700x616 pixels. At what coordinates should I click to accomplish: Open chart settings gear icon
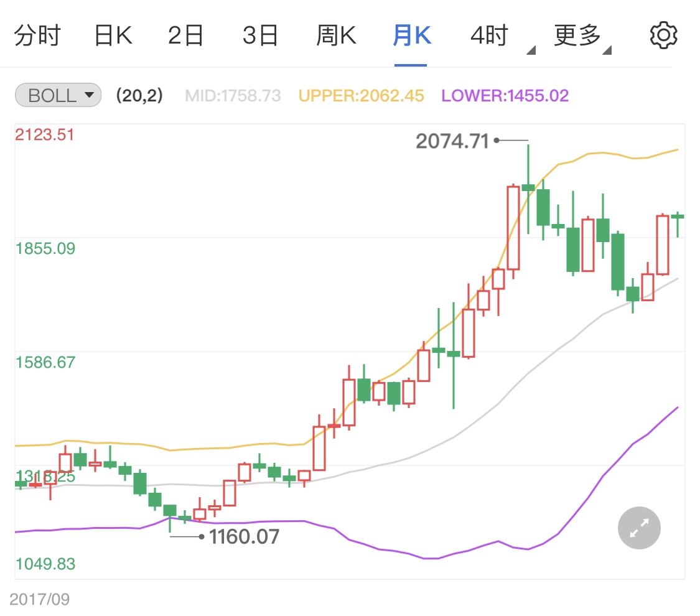(663, 35)
